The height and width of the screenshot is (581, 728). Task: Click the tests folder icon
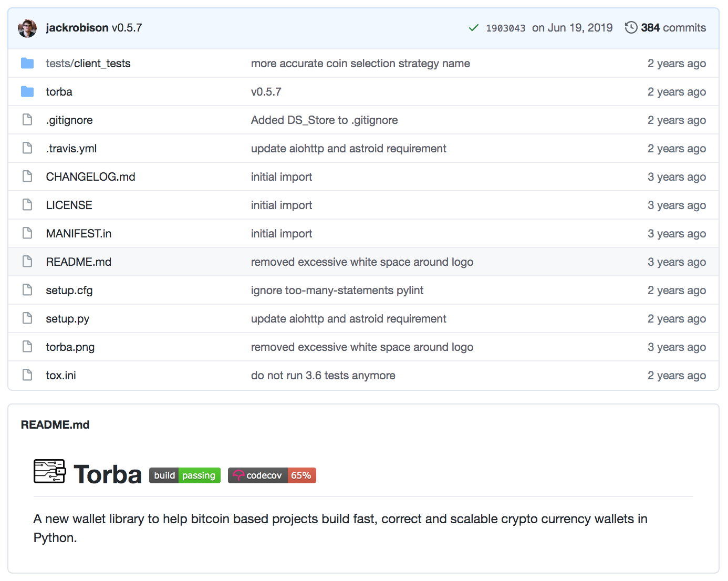(27, 64)
